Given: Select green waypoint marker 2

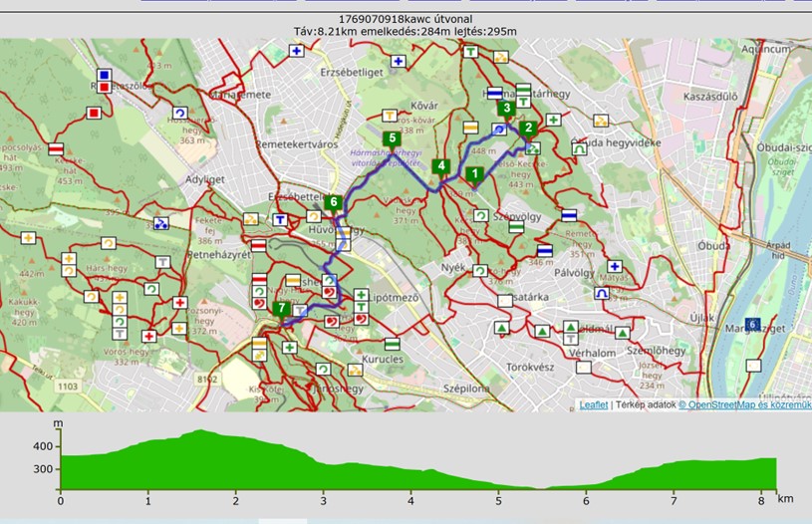Looking at the screenshot, I should pyautogui.click(x=529, y=129).
